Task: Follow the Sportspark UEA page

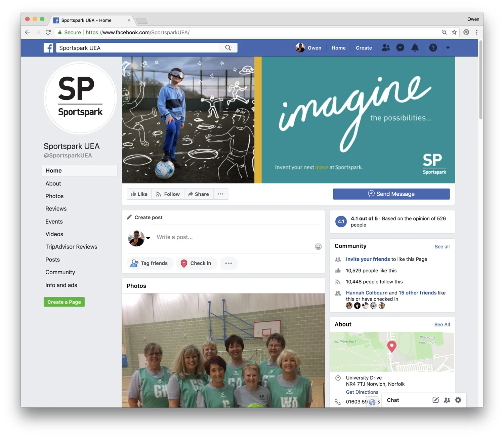Action: (x=168, y=194)
